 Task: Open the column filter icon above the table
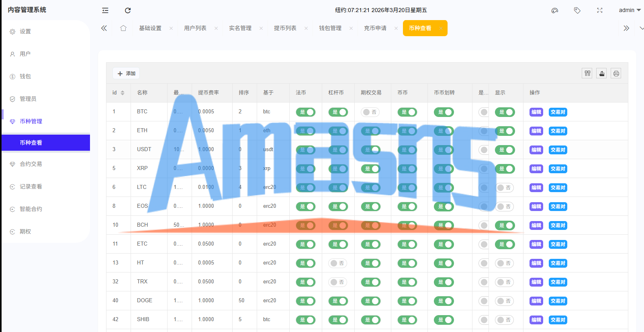(x=587, y=73)
